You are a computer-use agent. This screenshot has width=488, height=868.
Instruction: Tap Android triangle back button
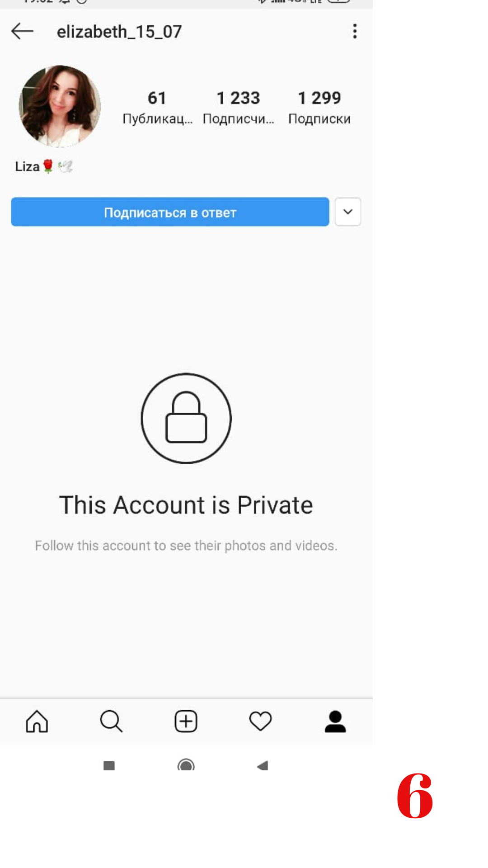(x=263, y=765)
